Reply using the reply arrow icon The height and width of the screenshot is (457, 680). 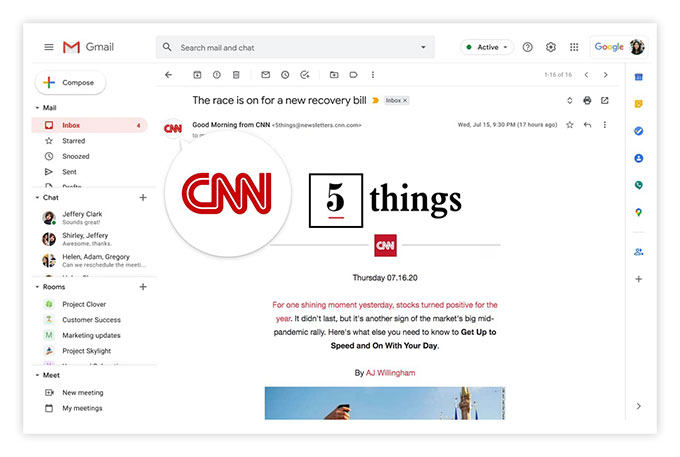coord(587,125)
